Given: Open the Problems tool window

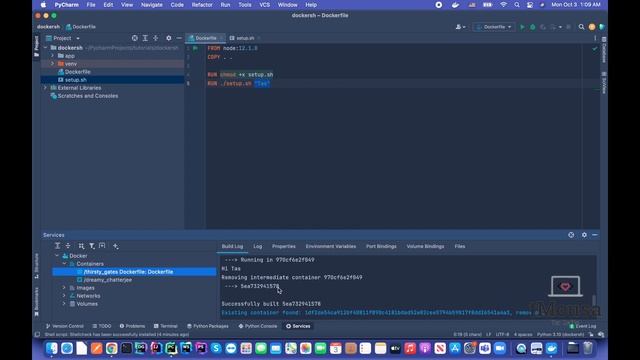Looking at the screenshot, I should pyautogui.click(x=132, y=326).
